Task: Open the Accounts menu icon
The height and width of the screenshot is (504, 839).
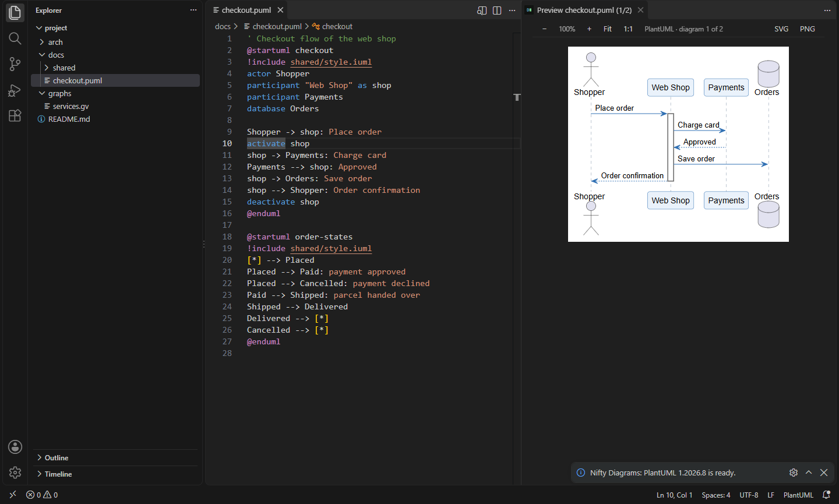Action: (15, 447)
